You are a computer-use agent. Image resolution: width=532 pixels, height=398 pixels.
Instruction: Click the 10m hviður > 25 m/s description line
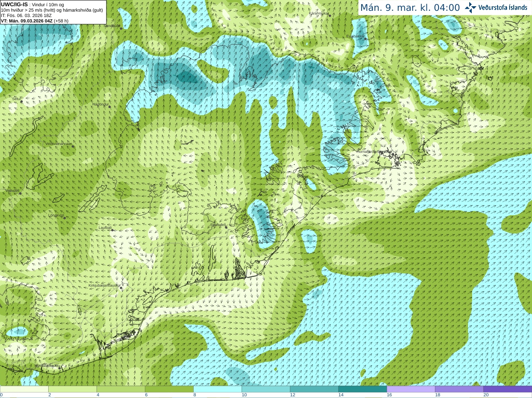(x=52, y=10)
